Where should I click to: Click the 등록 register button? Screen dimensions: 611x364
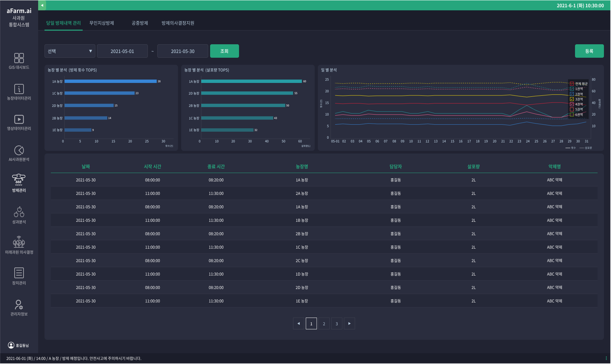tap(589, 51)
